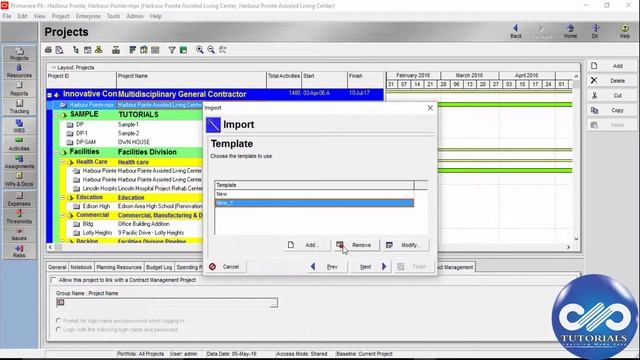640x360 pixels.
Task: Collapse the Innovative Con EPS node
Action: pos(49,95)
